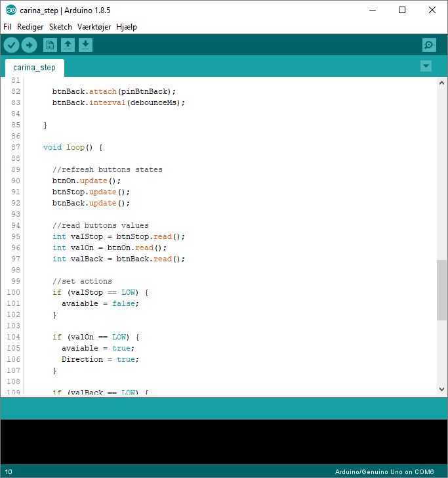Click line 'btnBack.attach(pinBtnBack);'
This screenshot has width=448, height=478.
(114, 92)
